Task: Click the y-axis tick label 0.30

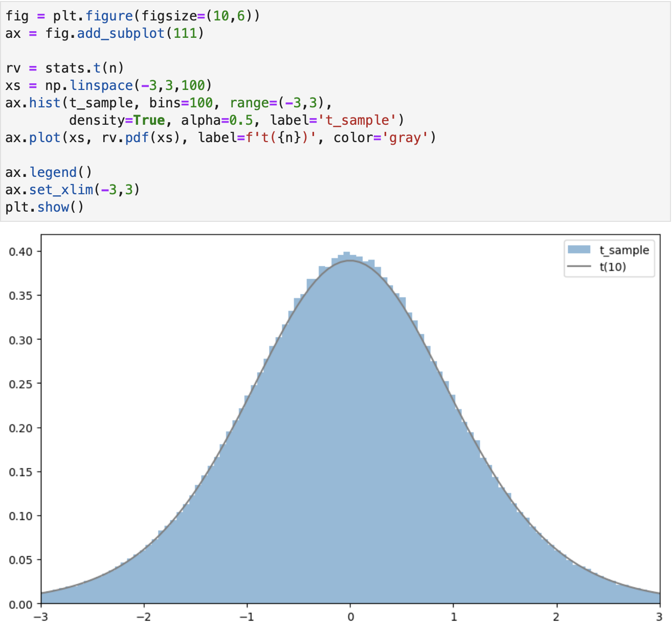Action: [21, 340]
